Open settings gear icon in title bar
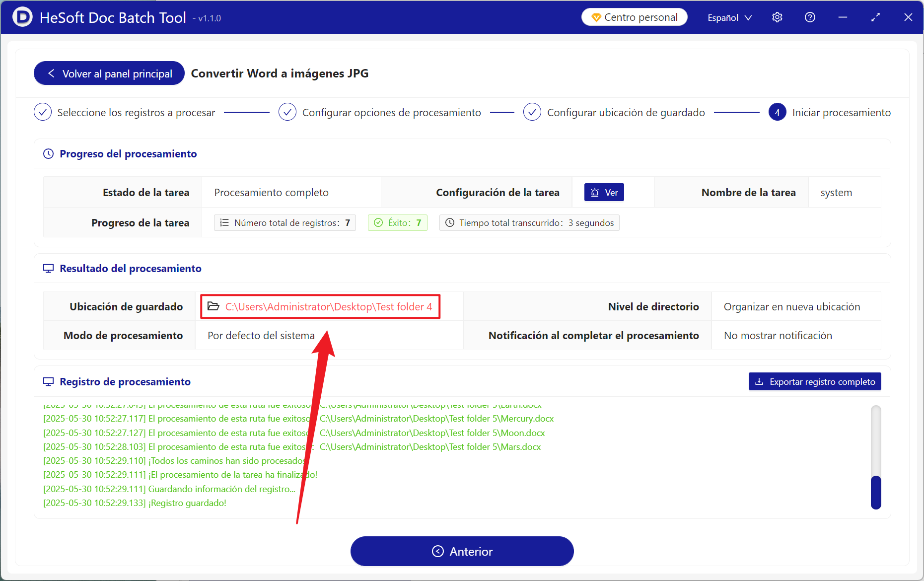This screenshot has height=581, width=924. pyautogui.click(x=777, y=17)
